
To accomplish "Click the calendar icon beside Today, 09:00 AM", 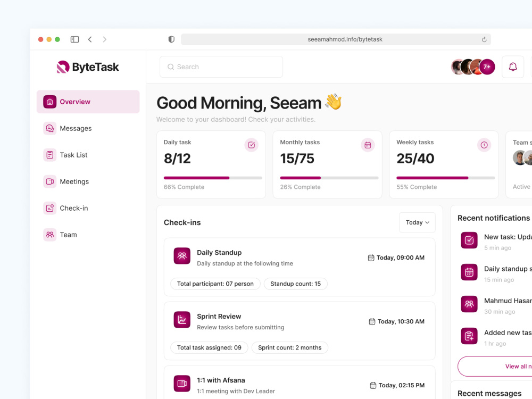I will tap(371, 258).
